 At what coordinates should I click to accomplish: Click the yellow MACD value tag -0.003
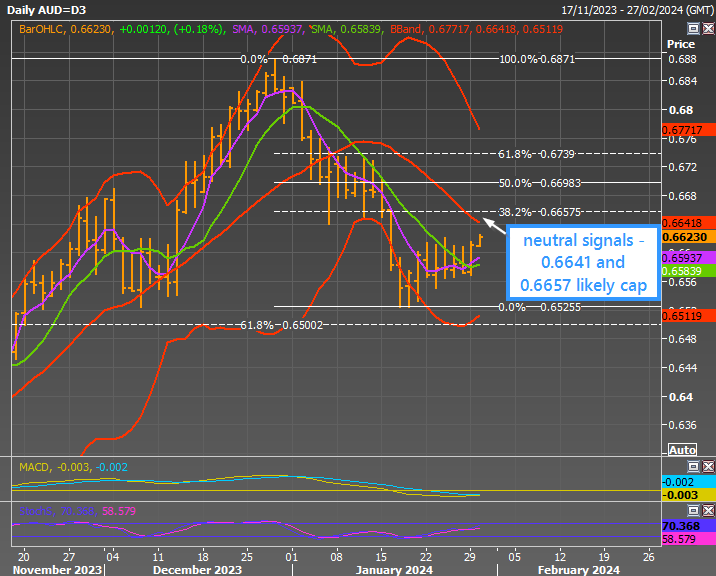tap(688, 495)
